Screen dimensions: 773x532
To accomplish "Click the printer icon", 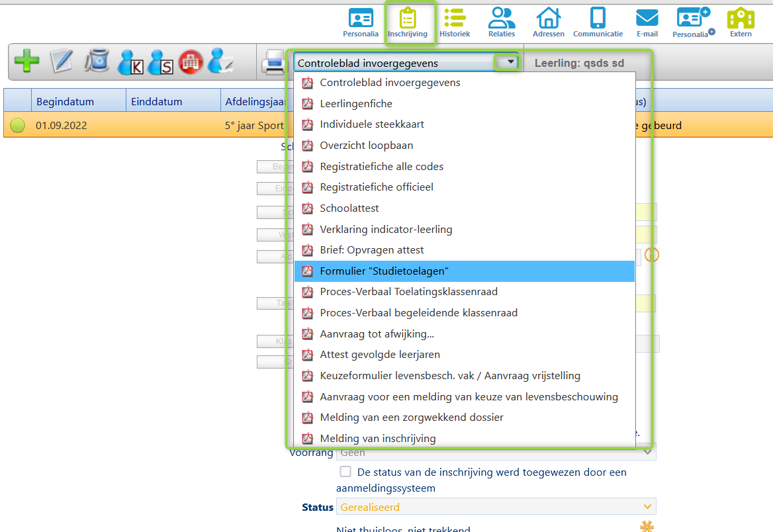I will point(273,63).
